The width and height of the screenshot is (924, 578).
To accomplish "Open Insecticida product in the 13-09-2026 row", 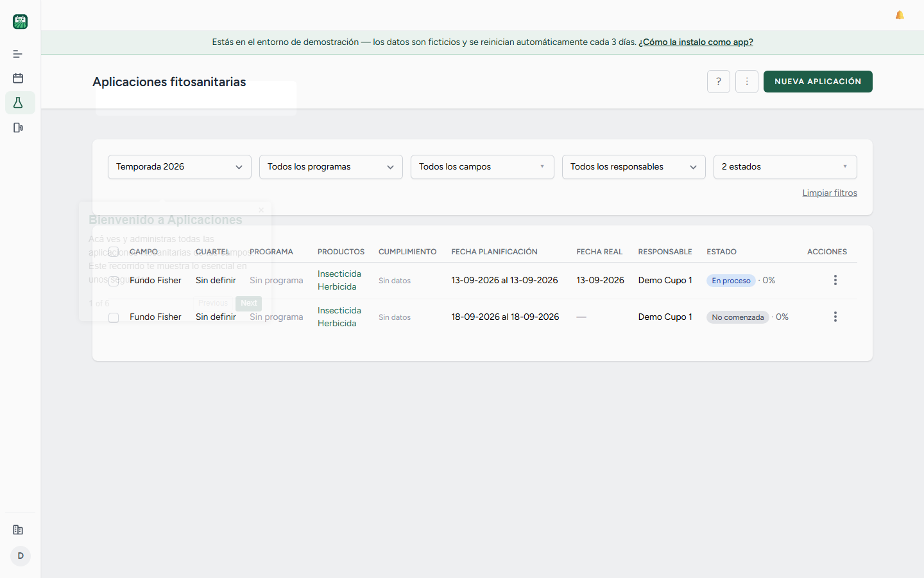I will click(x=339, y=274).
